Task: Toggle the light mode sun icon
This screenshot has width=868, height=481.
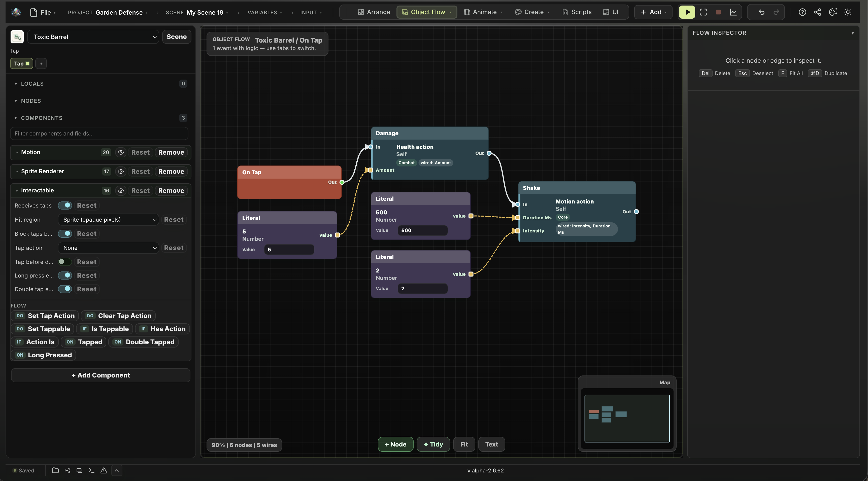Action: coord(848,12)
